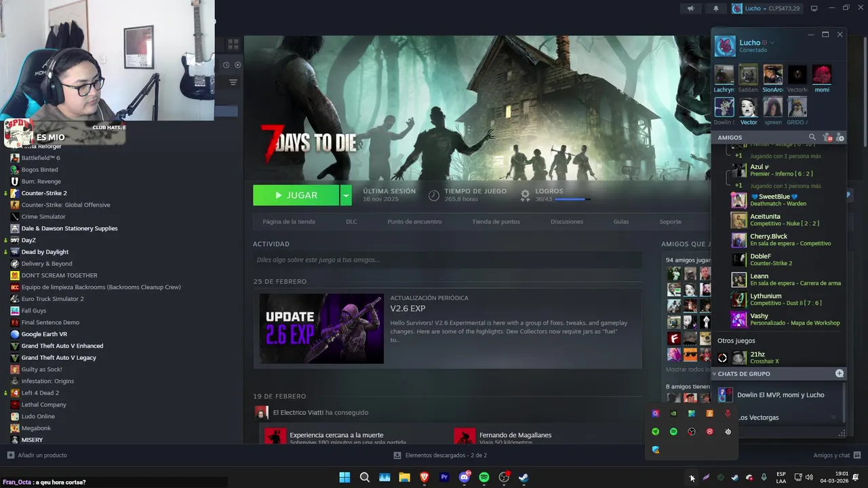Image resolution: width=868 pixels, height=488 pixels.
Task: Click Amigos y chat text button
Action: tap(831, 455)
